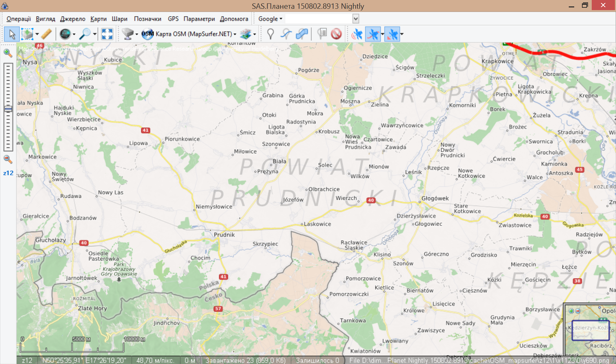
Task: Click the add polygon tool icon
Action: [x=302, y=34]
